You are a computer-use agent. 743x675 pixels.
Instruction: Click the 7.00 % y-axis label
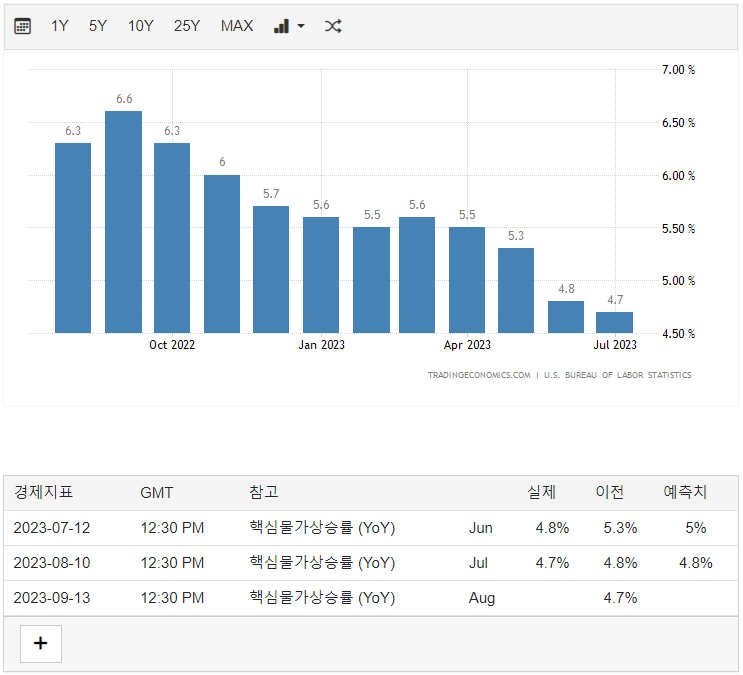tap(679, 70)
